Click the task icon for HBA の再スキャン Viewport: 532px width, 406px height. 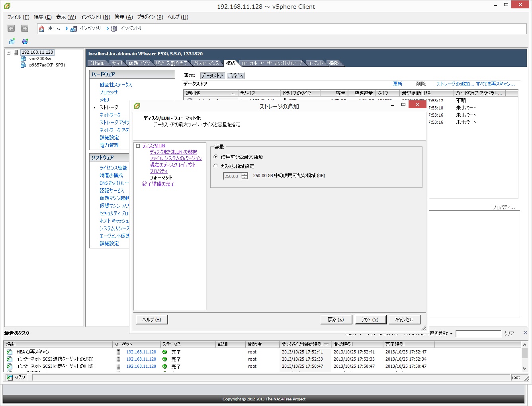(x=10, y=352)
